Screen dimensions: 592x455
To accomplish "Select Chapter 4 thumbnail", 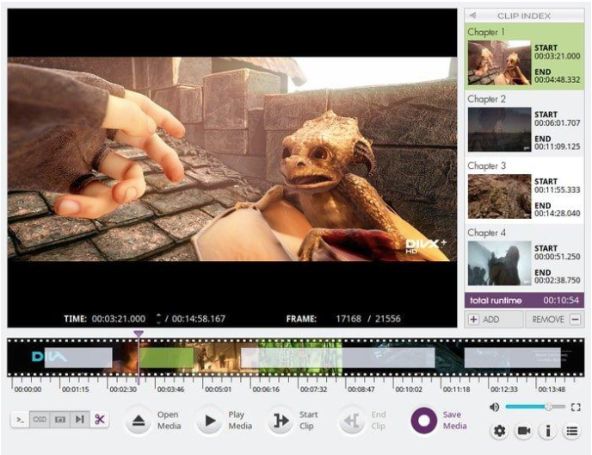I will pyautogui.click(x=499, y=263).
